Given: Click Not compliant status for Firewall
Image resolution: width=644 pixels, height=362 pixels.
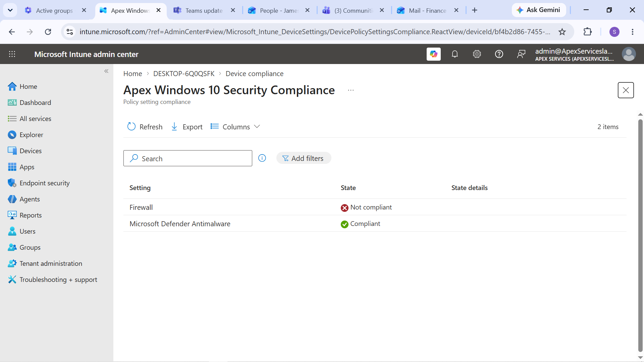Looking at the screenshot, I should click(366, 207).
